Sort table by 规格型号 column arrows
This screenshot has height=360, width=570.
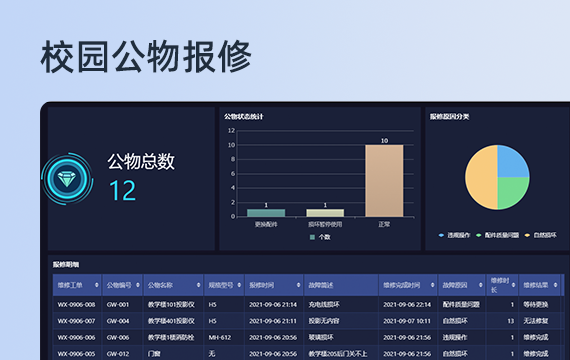[x=239, y=285]
